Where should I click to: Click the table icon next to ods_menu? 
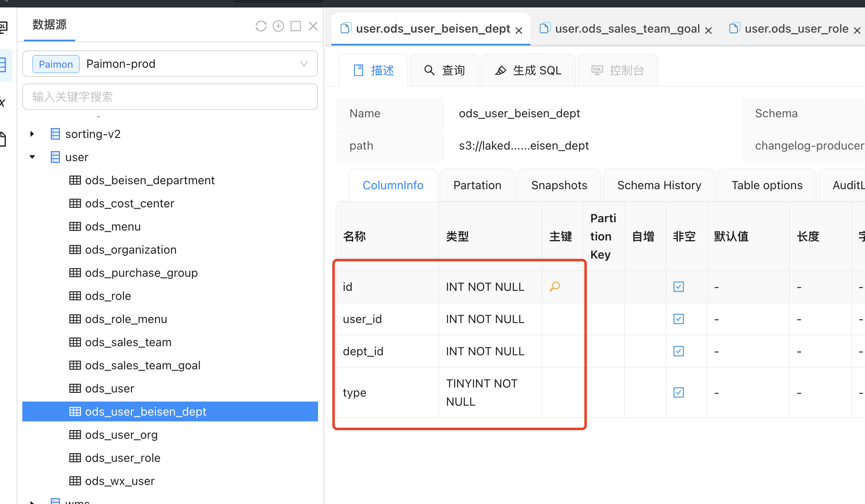point(75,226)
